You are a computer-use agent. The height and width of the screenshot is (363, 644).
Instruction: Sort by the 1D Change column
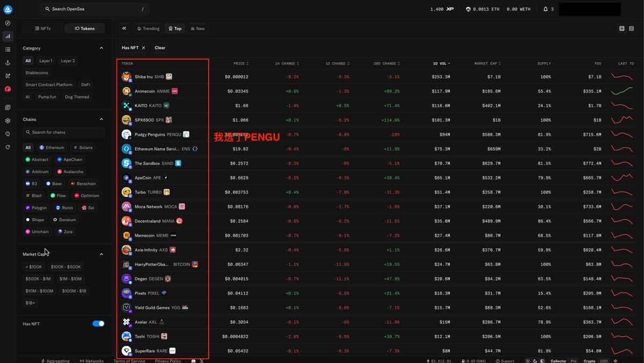(x=337, y=63)
